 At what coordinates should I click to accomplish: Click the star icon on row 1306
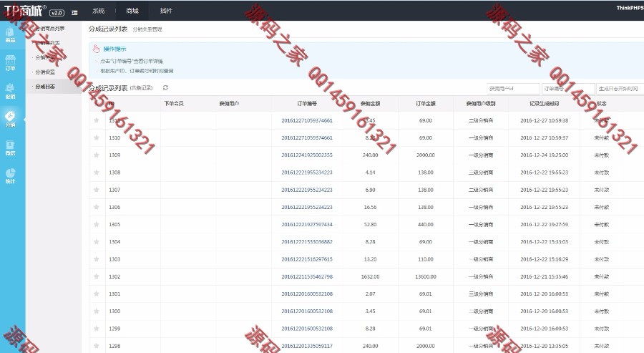pyautogui.click(x=97, y=207)
